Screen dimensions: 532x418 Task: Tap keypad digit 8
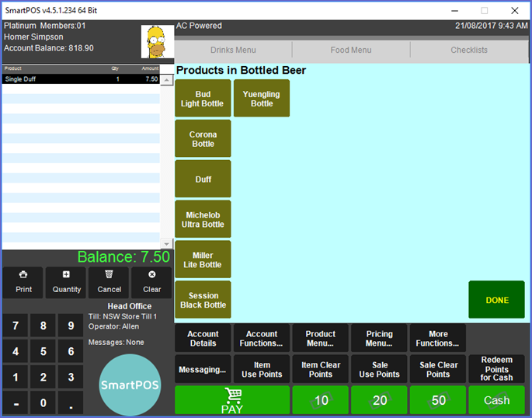tap(43, 326)
